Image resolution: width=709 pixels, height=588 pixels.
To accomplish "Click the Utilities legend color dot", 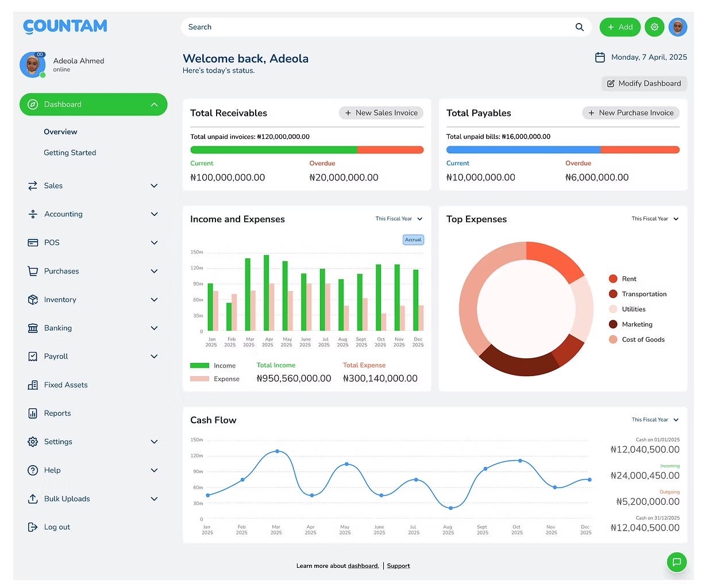I will click(x=613, y=309).
